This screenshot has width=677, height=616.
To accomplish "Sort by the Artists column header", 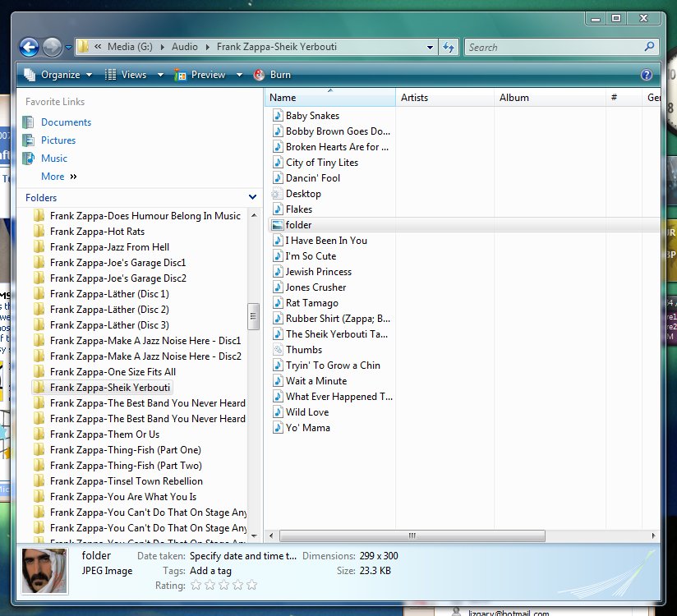I will click(444, 98).
